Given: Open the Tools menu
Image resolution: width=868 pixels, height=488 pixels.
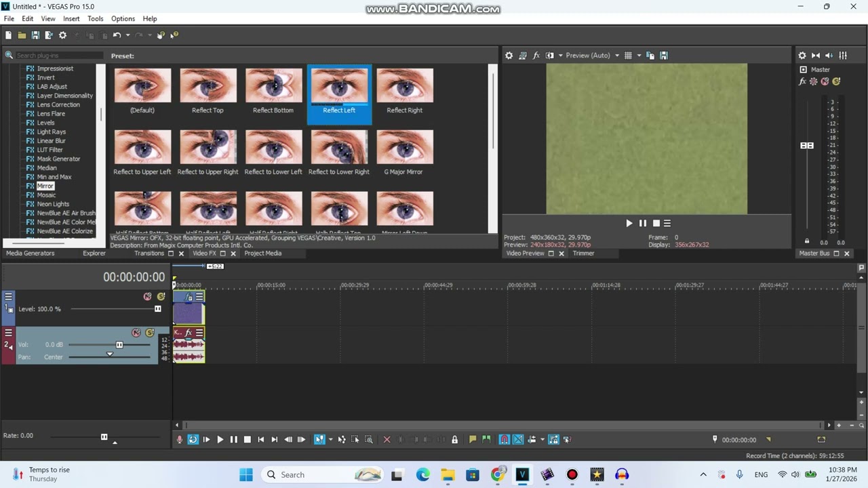Looking at the screenshot, I should click(x=96, y=19).
